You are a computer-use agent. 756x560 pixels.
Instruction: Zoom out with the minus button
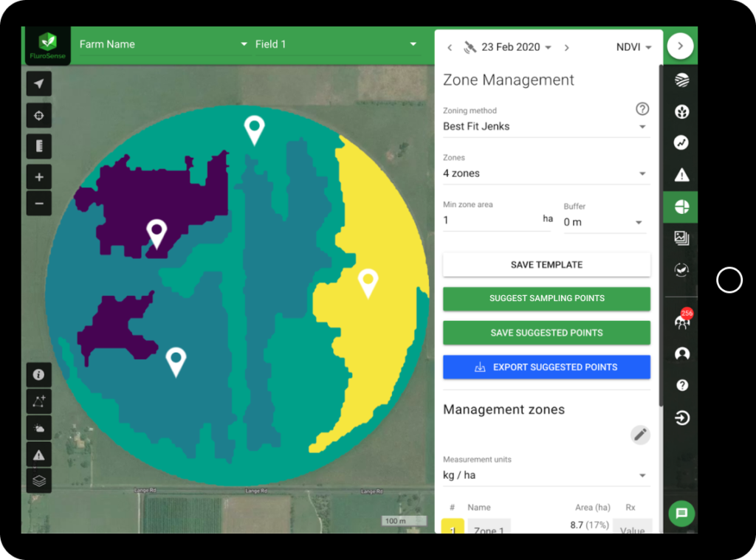click(x=39, y=204)
